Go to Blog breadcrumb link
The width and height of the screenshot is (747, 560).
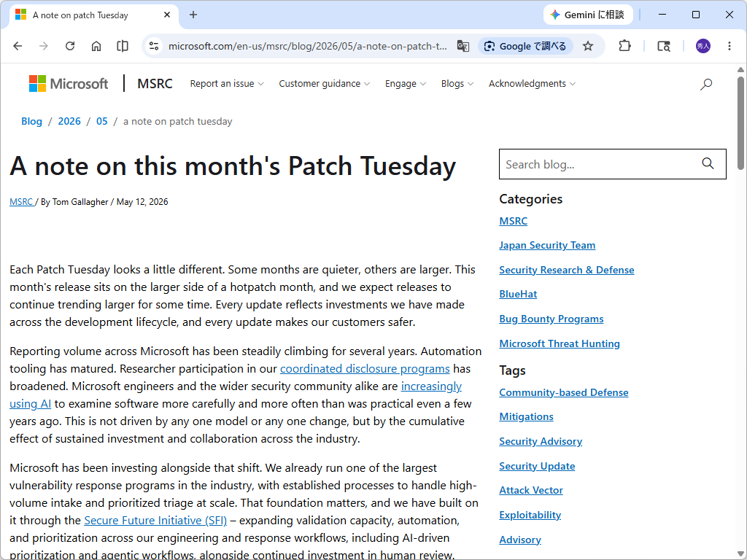31,122
